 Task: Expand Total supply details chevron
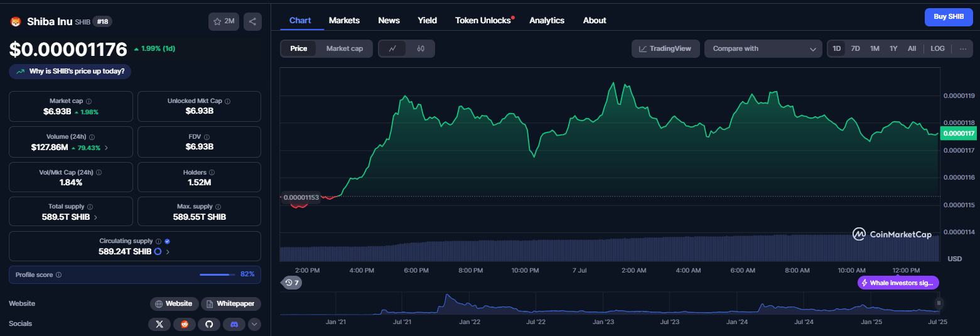click(x=95, y=217)
